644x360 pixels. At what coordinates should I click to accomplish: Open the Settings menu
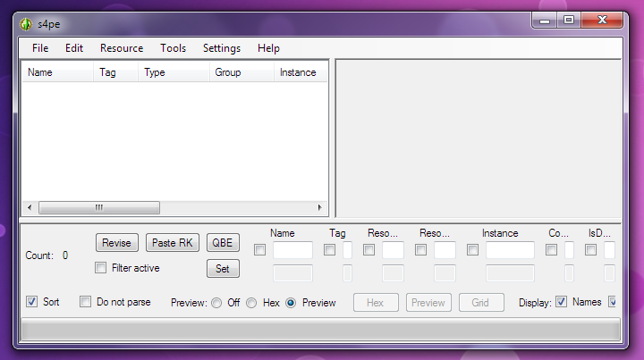[x=221, y=48]
